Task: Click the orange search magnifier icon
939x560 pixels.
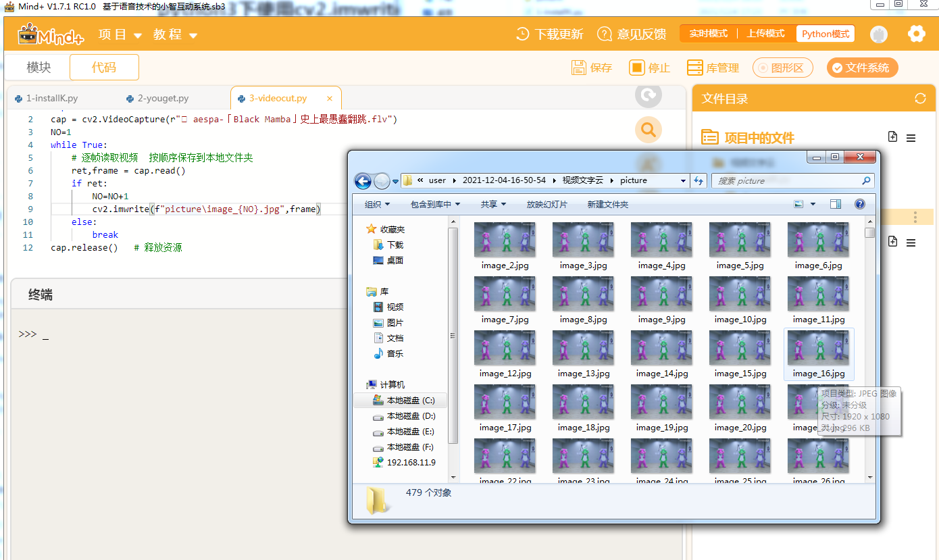Action: [x=649, y=129]
